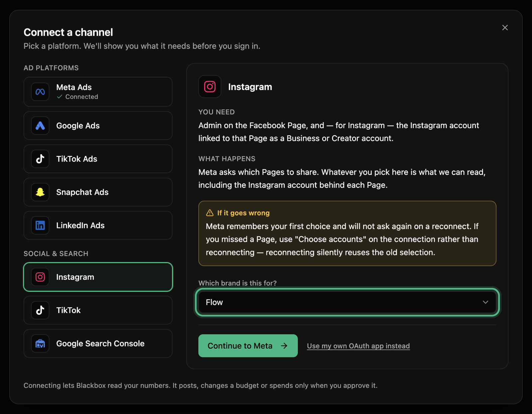Click the Pick a platform subtitle text
Viewport: 532px width, 414px height.
(x=142, y=46)
